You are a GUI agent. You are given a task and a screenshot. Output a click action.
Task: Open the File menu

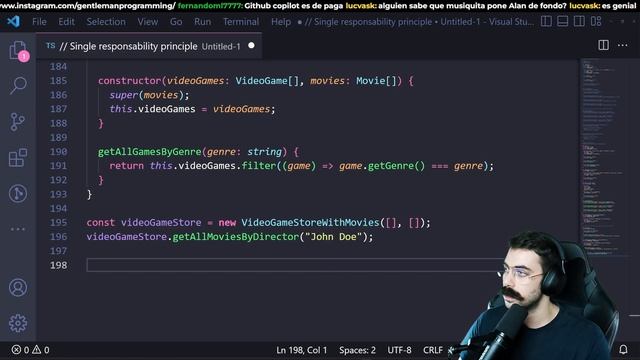click(x=39, y=22)
